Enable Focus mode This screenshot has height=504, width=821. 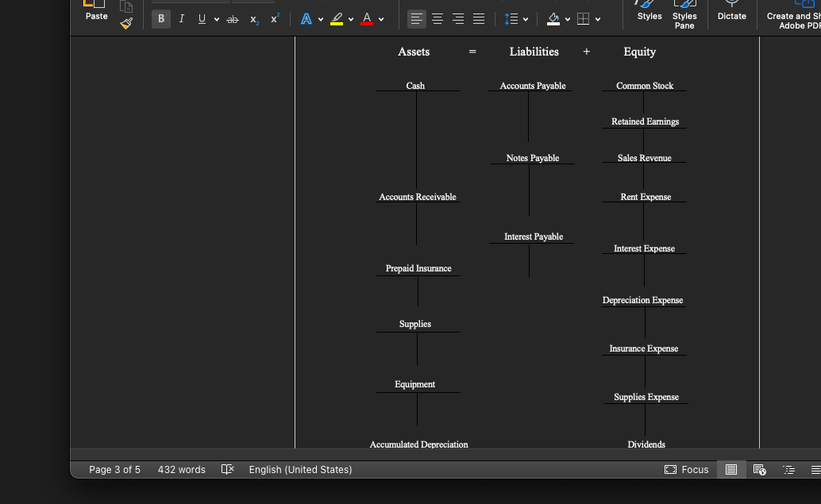[x=687, y=469]
